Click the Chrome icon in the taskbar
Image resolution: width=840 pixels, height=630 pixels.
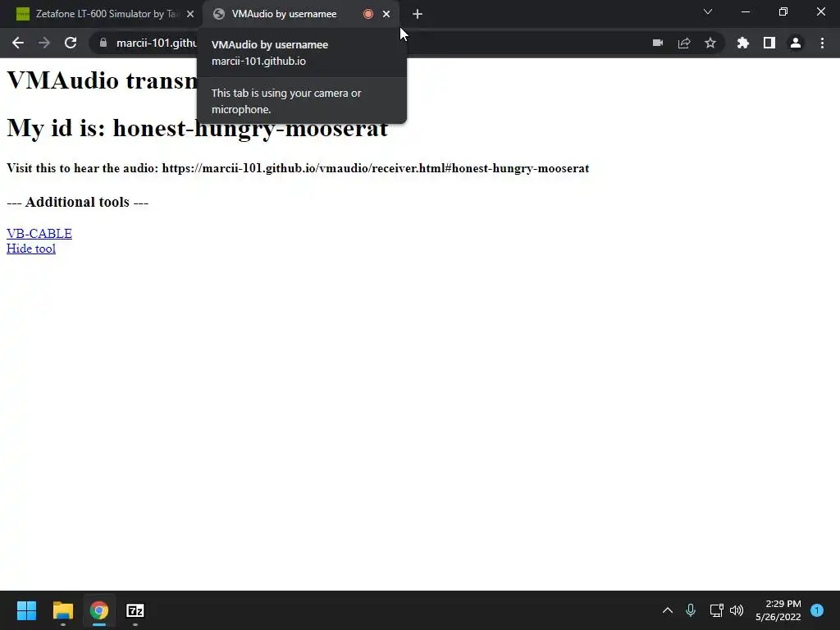[x=99, y=610]
